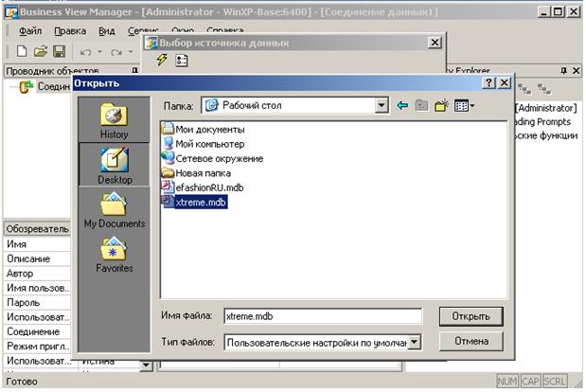
Task: Click the Имя файла input field
Action: pos(323,316)
